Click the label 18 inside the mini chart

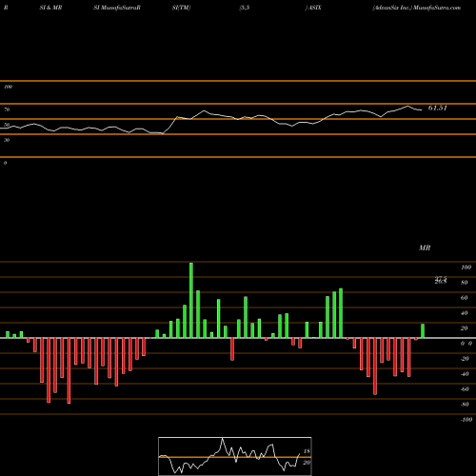(x=307, y=451)
